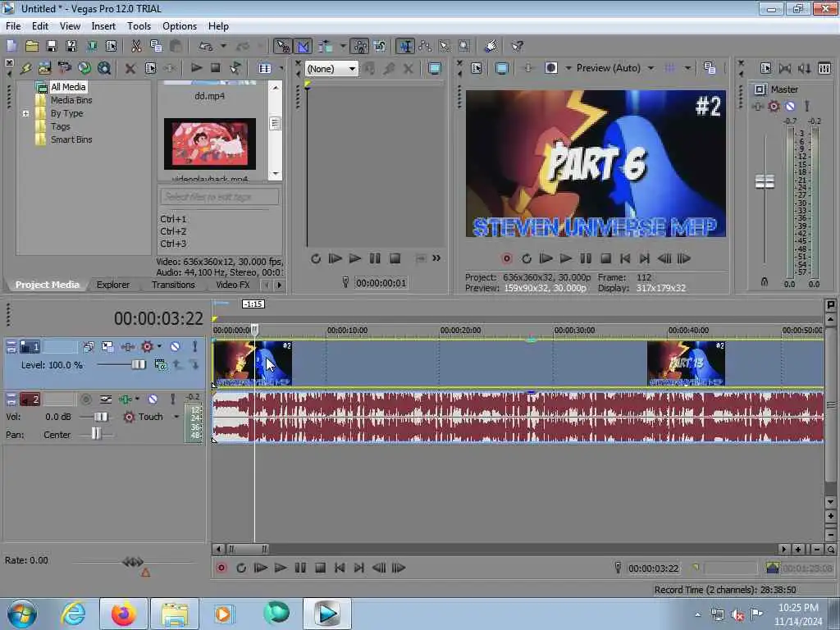This screenshot has width=840, height=630.
Task: Click Copy Snapshot to Clipboard icon
Action: [x=710, y=68]
